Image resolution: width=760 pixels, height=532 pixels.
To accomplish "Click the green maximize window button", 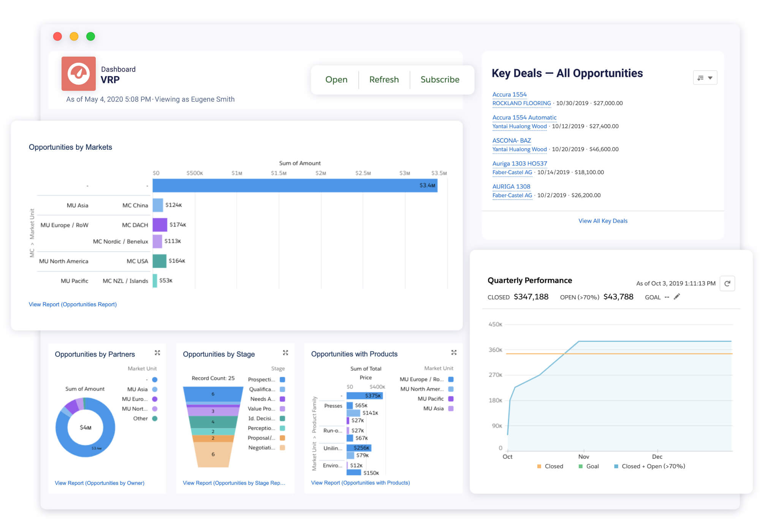I will 90,36.
